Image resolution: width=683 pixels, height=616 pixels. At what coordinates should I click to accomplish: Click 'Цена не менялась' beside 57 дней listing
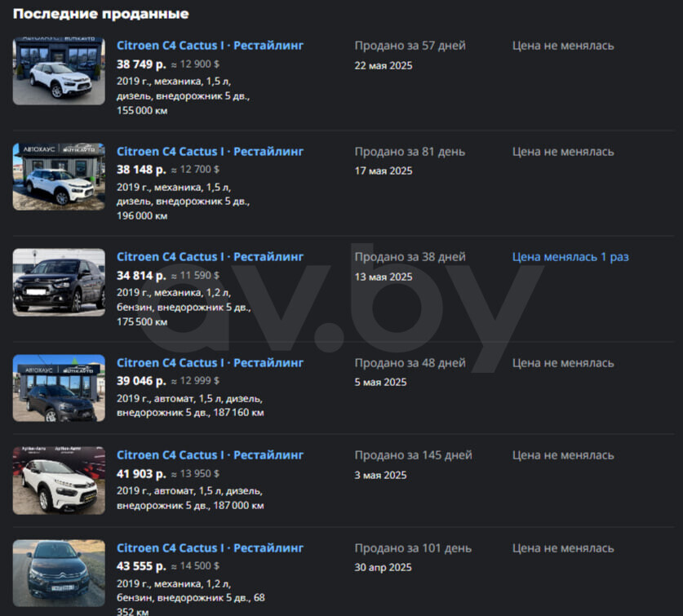[x=563, y=46]
